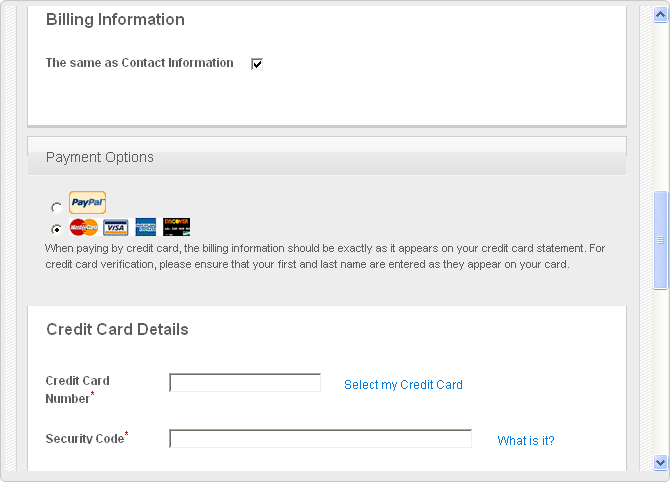The height and width of the screenshot is (482, 670).
Task: Select the credit card radio button
Action: [56, 229]
